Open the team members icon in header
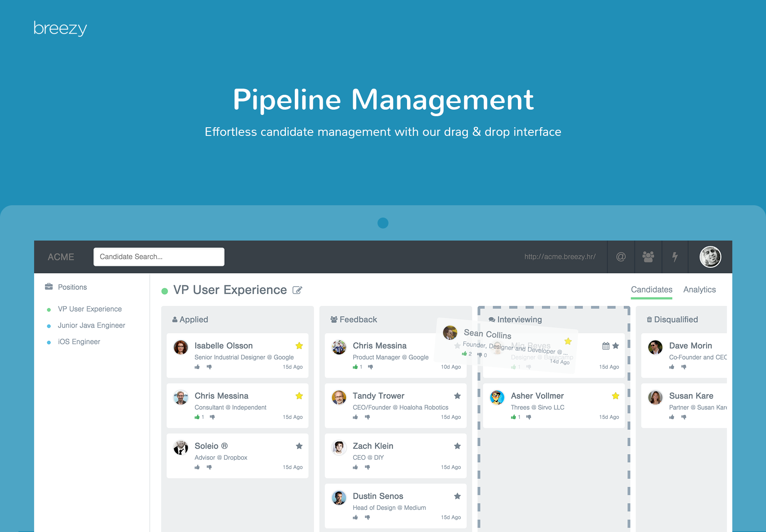This screenshot has width=766, height=532. tap(648, 257)
